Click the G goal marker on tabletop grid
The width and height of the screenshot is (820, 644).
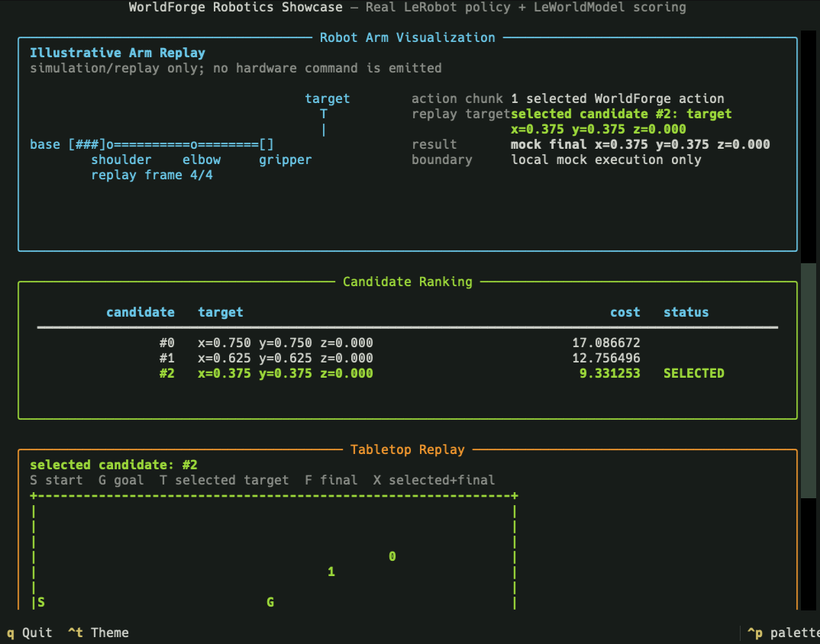pyautogui.click(x=270, y=602)
